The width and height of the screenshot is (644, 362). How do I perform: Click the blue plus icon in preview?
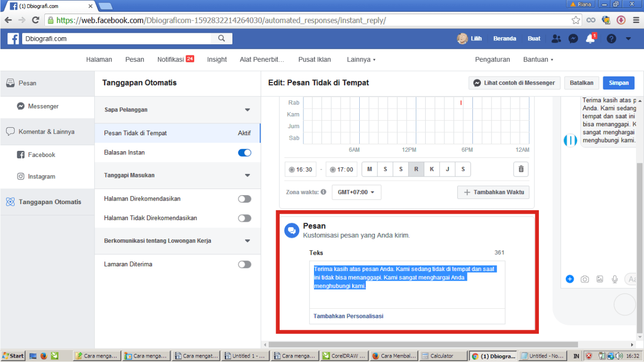tap(570, 279)
